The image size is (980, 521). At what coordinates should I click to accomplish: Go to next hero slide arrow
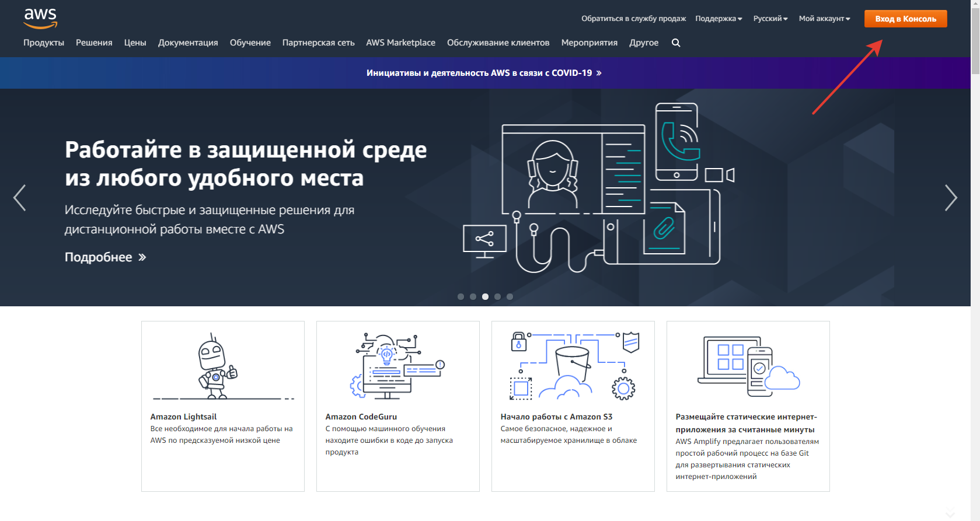click(951, 198)
